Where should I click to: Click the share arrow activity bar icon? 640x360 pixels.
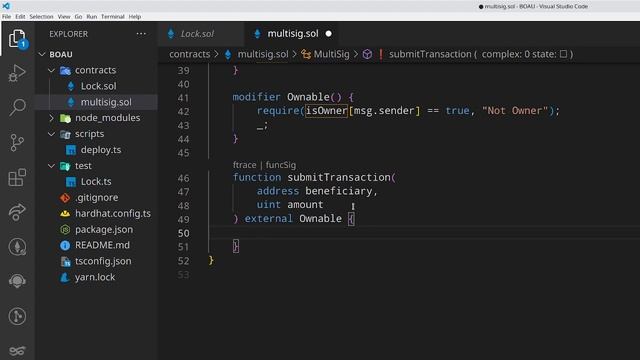(17, 212)
